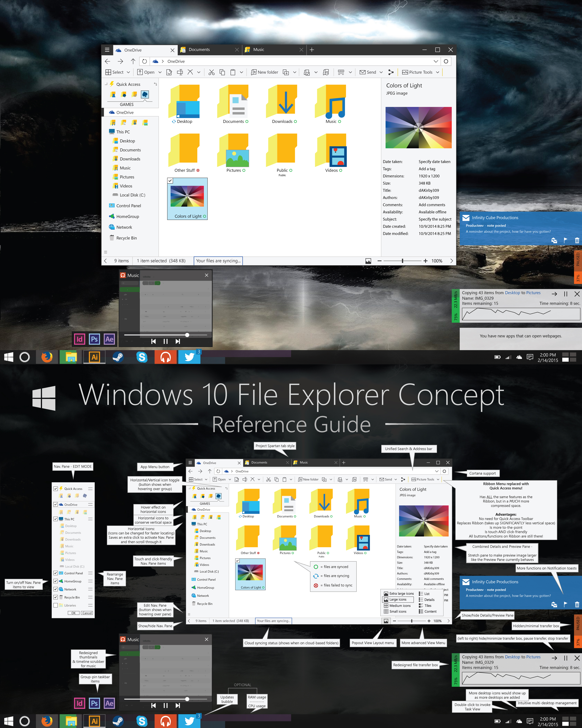Open the address bar history chevron in the upper explorer

tap(436, 61)
